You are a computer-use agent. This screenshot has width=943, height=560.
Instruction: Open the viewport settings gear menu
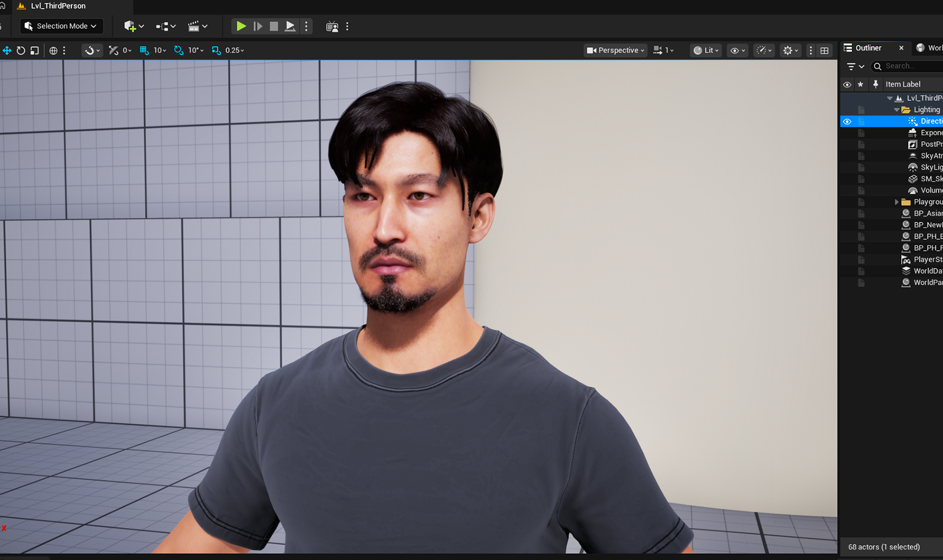tap(789, 50)
